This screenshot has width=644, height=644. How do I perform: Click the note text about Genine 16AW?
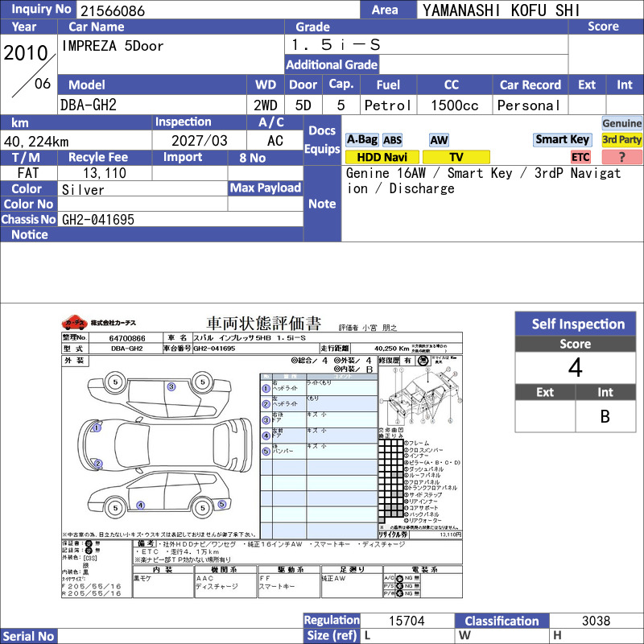(484, 180)
